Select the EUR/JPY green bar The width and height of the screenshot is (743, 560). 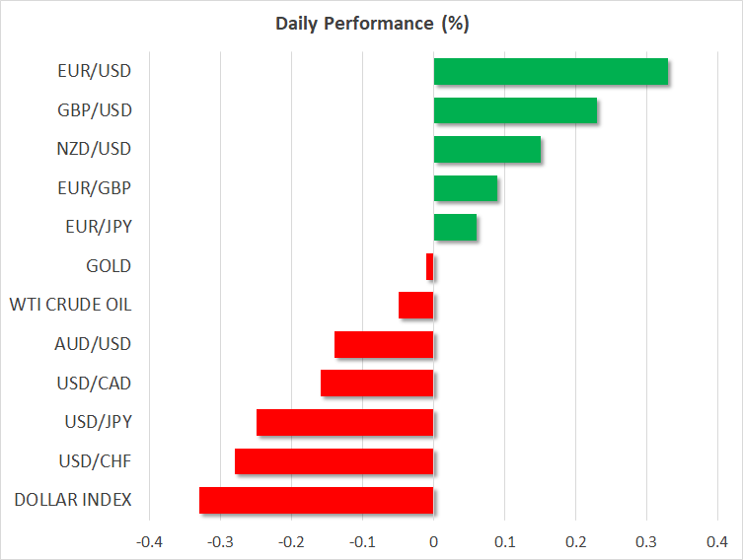point(455,227)
